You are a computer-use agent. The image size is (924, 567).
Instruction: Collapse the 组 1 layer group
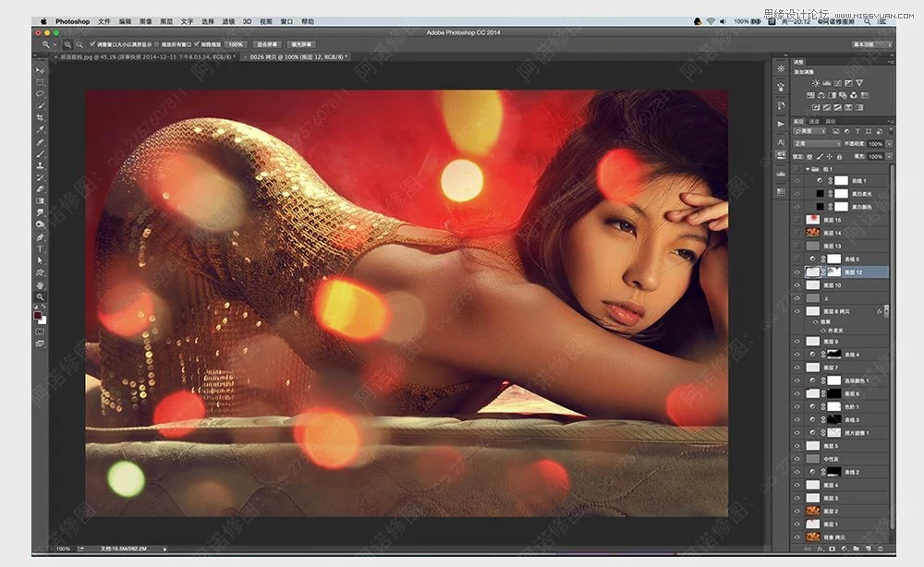pyautogui.click(x=807, y=170)
